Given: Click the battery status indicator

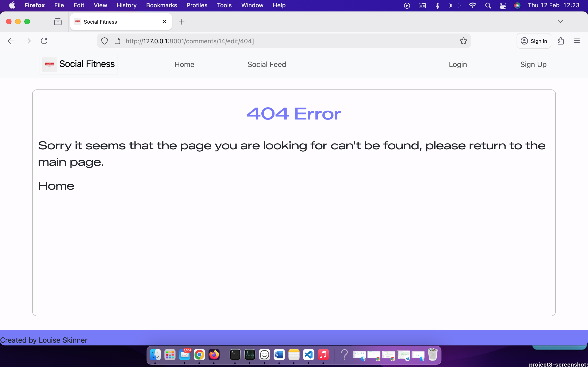Looking at the screenshot, I should (x=454, y=5).
